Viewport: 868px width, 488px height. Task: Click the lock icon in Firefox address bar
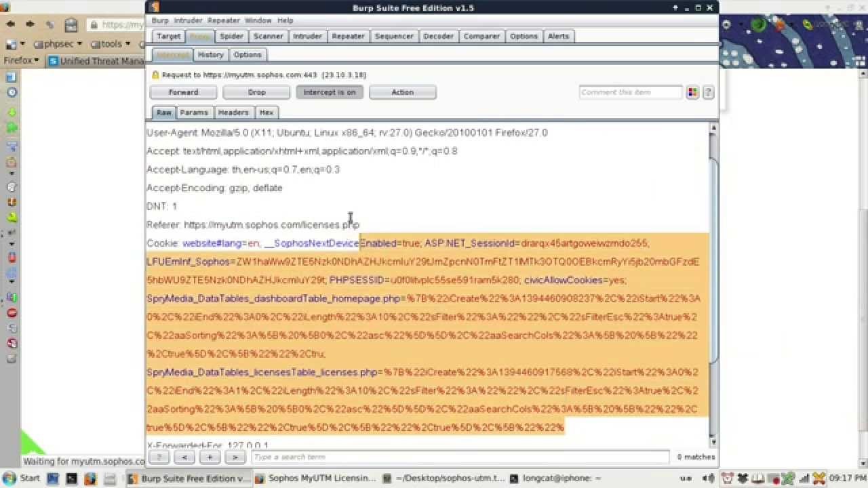94,25
